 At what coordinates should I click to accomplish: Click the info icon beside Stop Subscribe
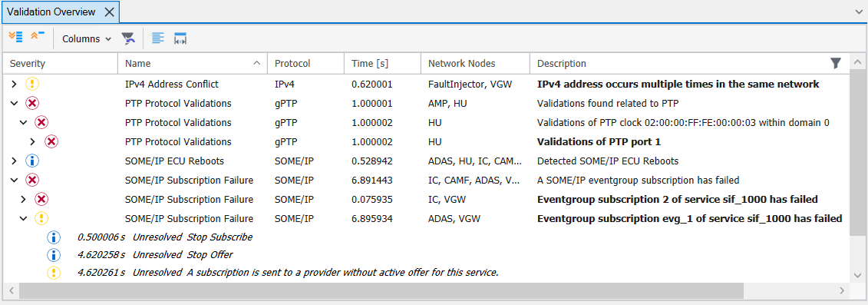pyautogui.click(x=54, y=237)
